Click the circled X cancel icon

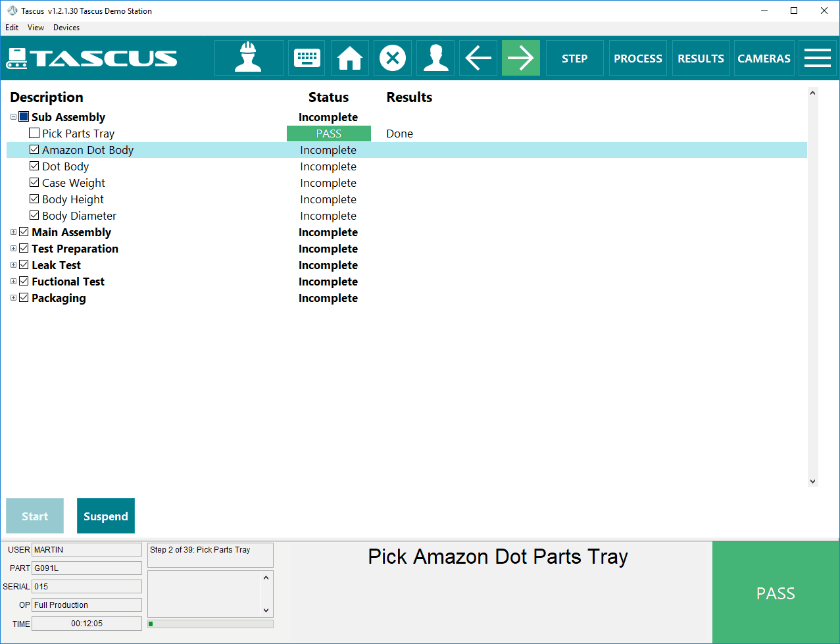click(393, 58)
